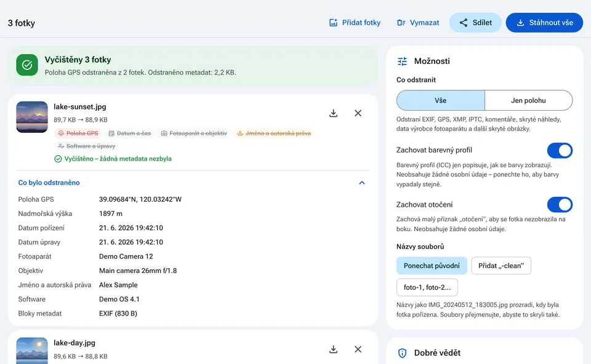Click the Vymazat button
This screenshot has width=591, height=364.
tap(418, 23)
